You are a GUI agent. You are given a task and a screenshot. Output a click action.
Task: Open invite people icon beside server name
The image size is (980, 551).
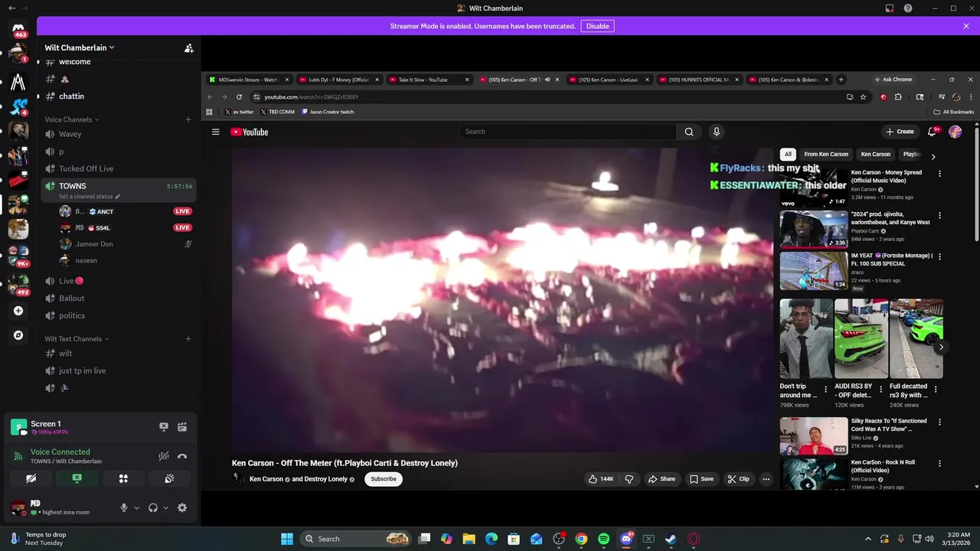click(188, 47)
